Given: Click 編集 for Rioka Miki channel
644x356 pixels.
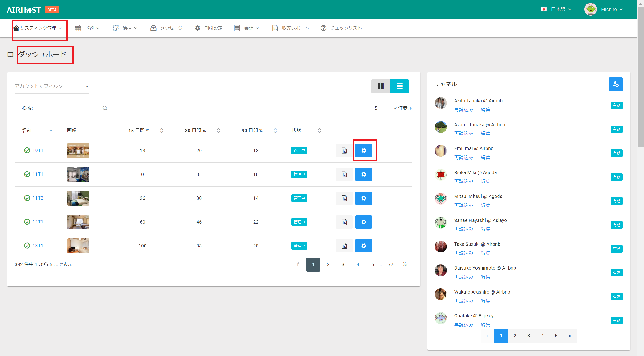Looking at the screenshot, I should click(485, 181).
